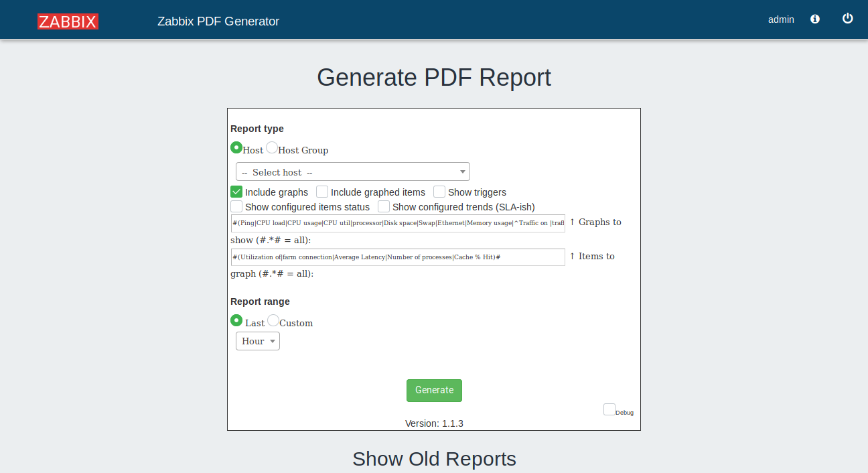This screenshot has height=473, width=868.
Task: Open the Select host dropdown
Action: 353,172
